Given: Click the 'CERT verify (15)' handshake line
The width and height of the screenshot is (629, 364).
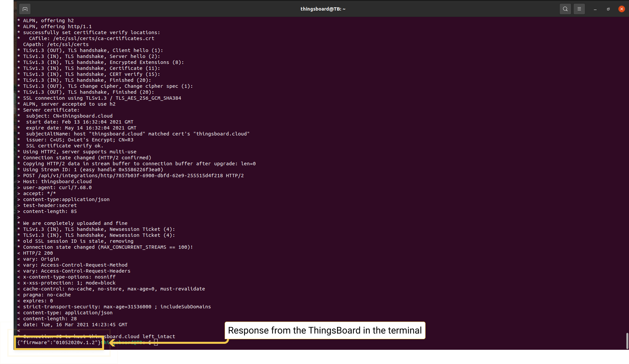Looking at the screenshot, I should pos(89,74).
